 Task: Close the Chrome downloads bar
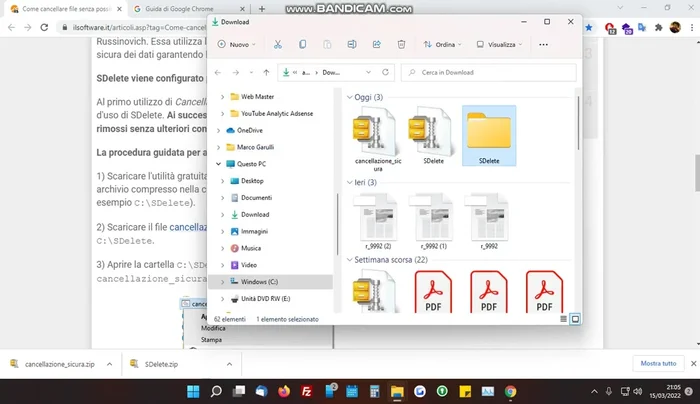pos(693,363)
